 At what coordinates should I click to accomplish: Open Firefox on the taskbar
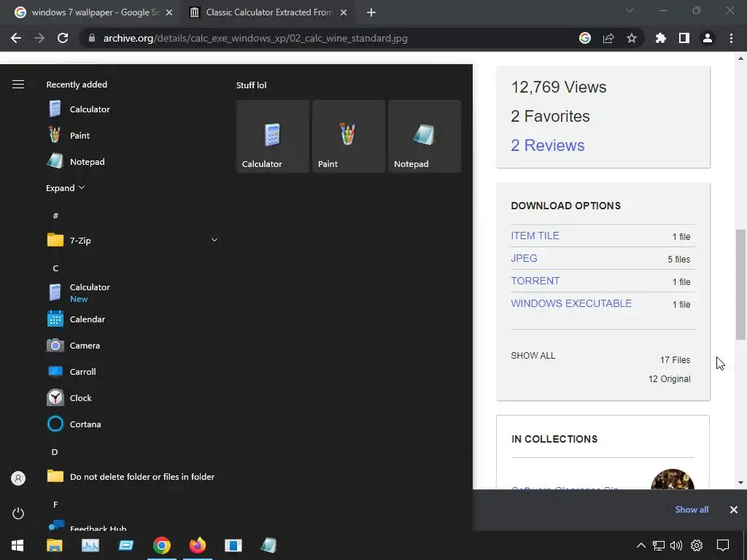[197, 545]
